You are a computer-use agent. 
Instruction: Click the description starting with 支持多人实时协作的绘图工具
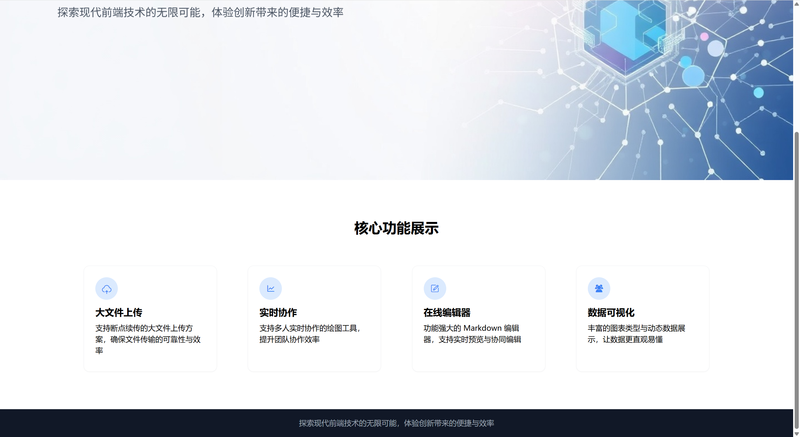click(310, 333)
